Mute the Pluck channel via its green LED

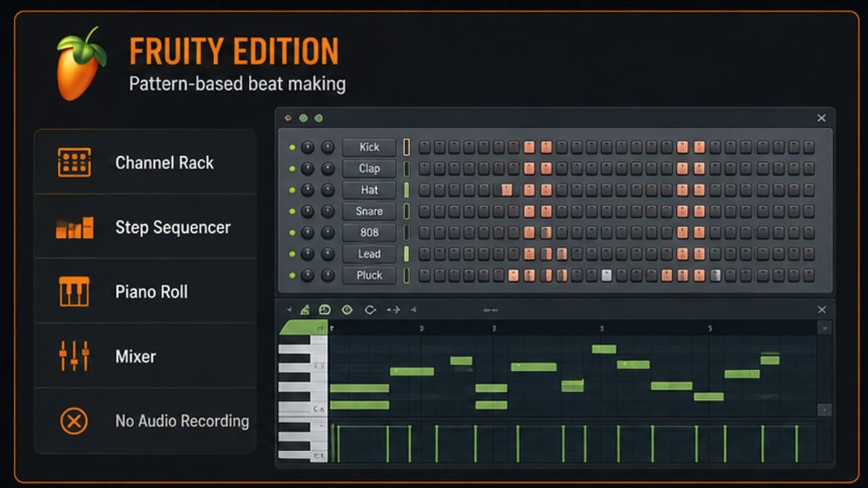292,275
